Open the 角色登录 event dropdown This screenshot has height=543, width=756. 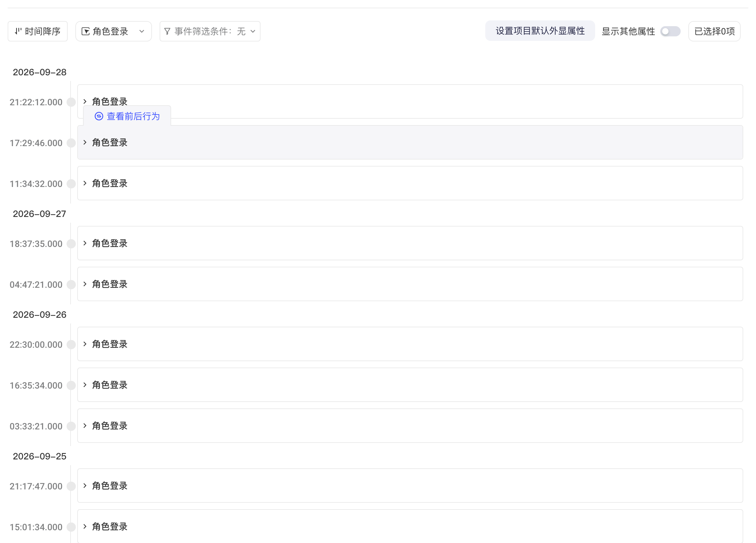(114, 31)
